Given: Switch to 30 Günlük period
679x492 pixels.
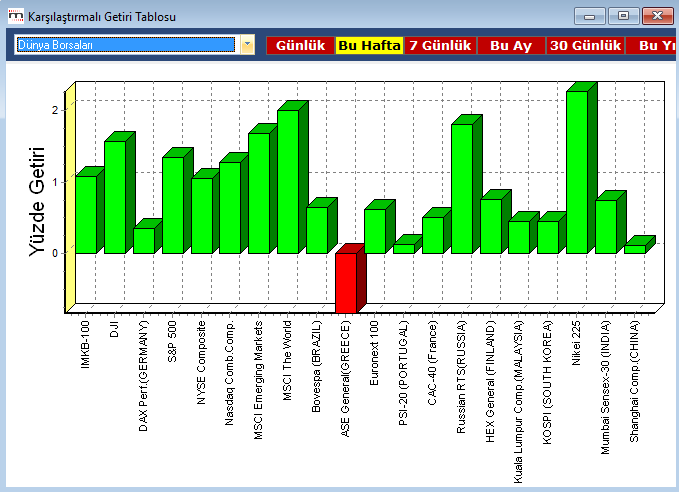Looking at the screenshot, I should point(585,45).
